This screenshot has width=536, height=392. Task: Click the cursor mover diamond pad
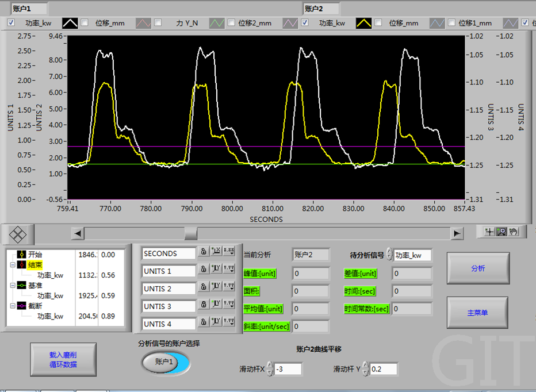point(19,234)
